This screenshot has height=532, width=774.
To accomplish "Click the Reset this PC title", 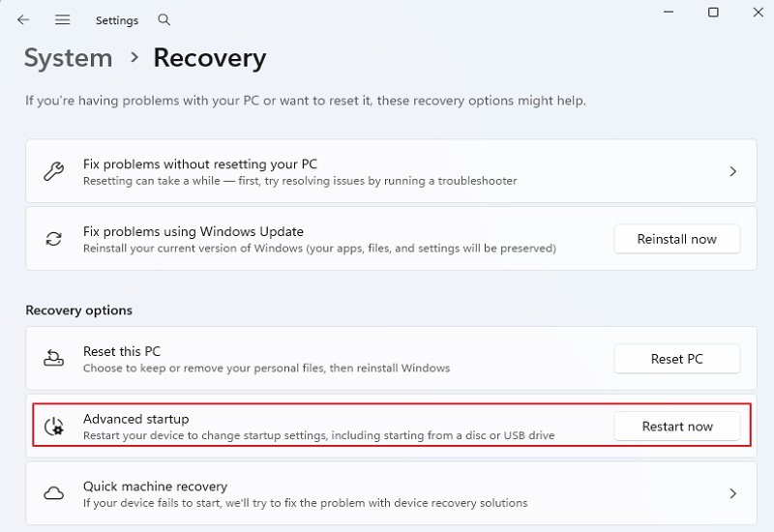I will tap(123, 351).
